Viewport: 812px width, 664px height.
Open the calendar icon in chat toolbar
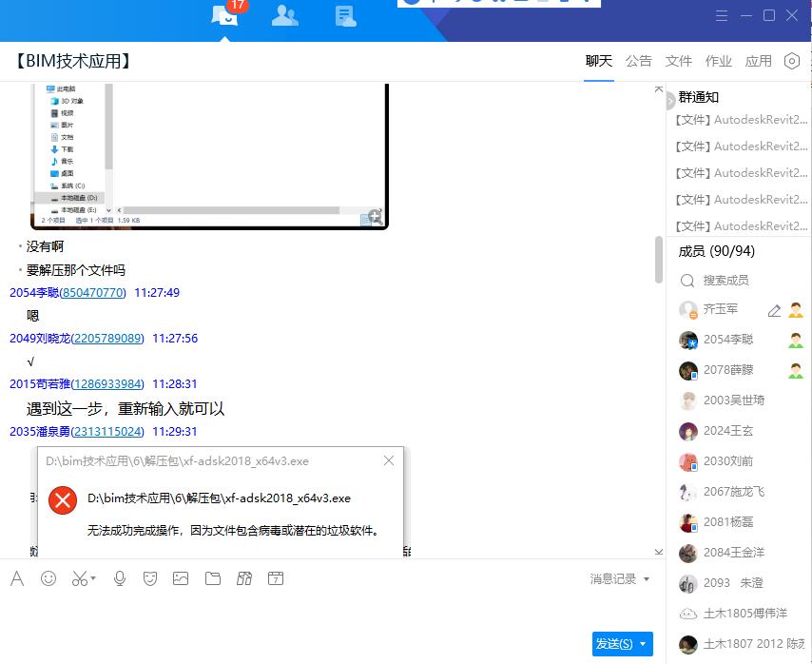(x=276, y=578)
